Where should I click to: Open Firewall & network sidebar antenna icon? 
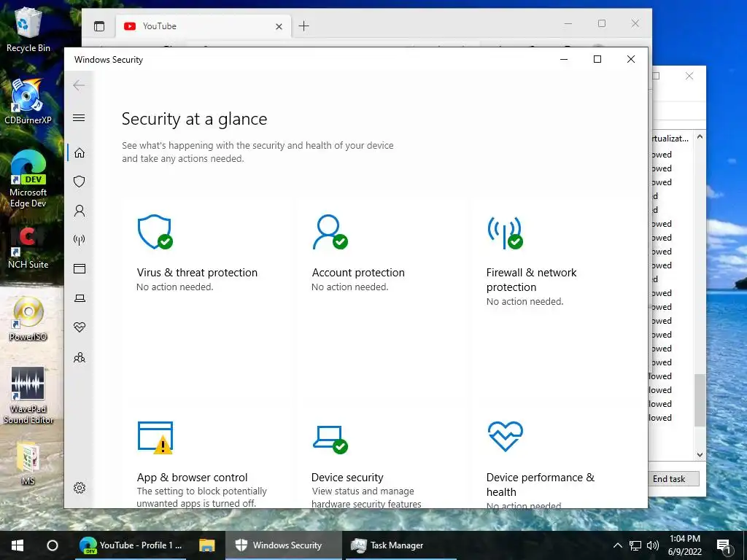pos(80,239)
